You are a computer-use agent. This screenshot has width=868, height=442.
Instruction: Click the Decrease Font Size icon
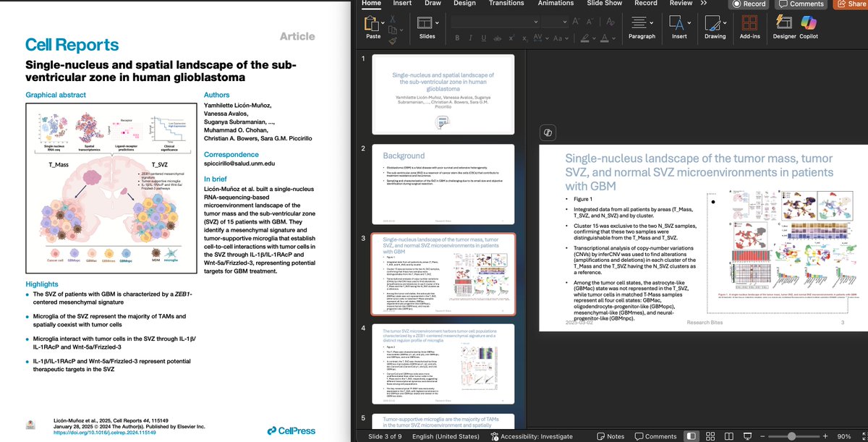pos(590,22)
